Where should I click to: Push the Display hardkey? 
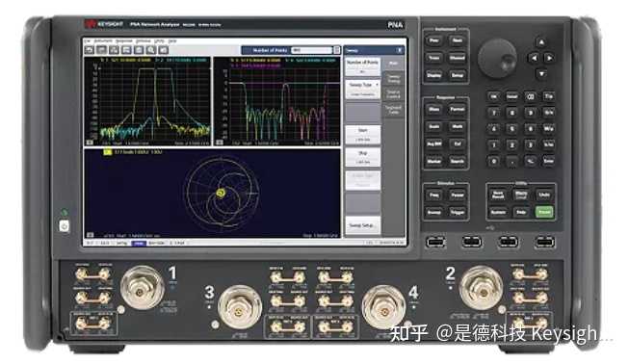point(433,75)
